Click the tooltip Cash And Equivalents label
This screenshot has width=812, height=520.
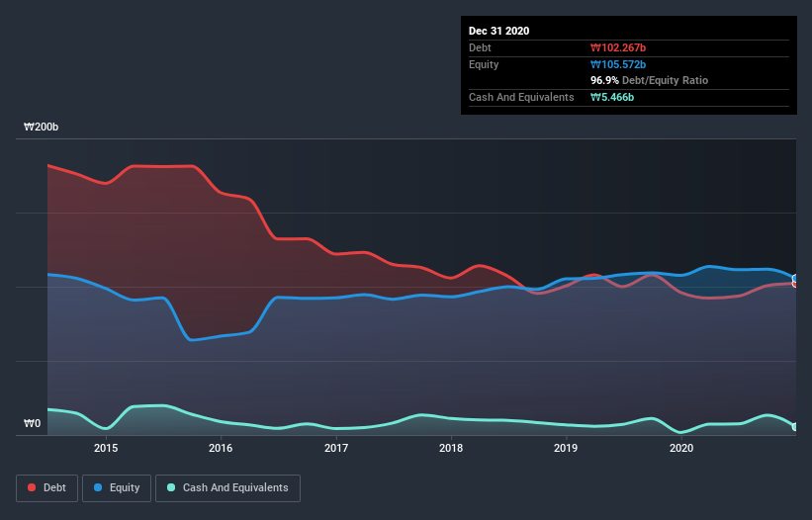[x=521, y=97]
